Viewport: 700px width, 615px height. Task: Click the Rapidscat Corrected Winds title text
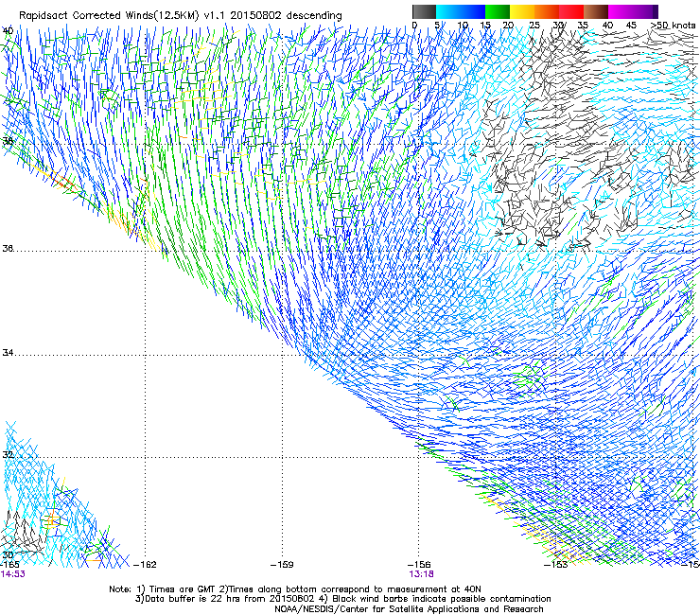click(181, 15)
